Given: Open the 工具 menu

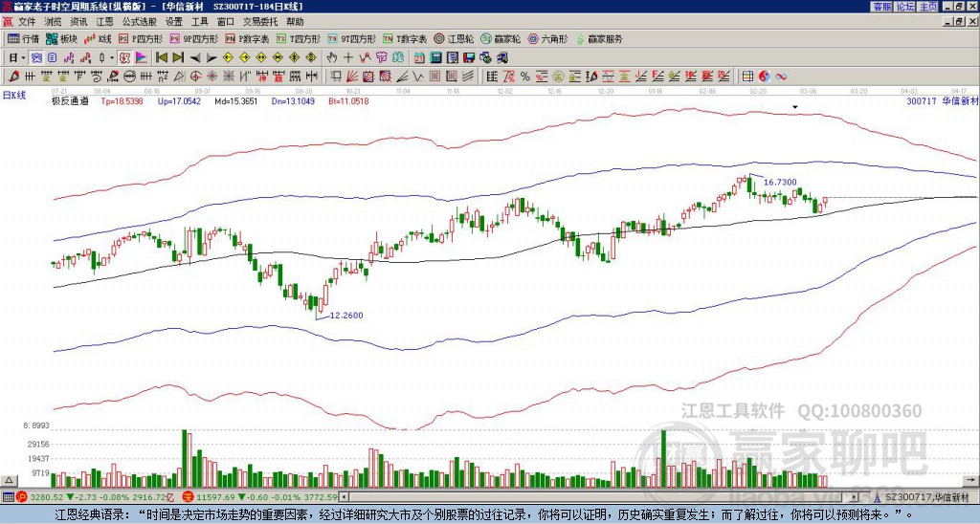Looking at the screenshot, I should 199,22.
